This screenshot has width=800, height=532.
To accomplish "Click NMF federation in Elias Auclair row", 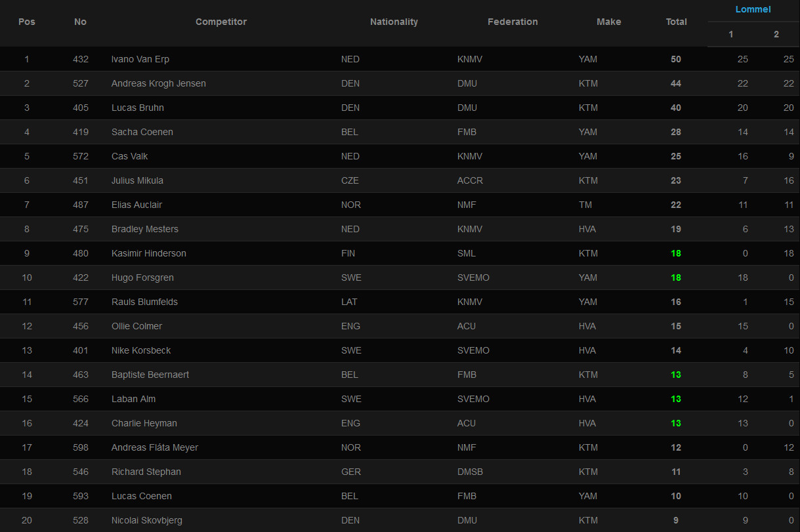I will [x=467, y=205].
